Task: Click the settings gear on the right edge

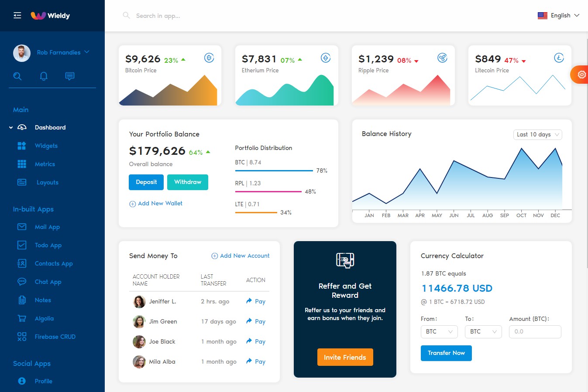Action: (581, 75)
